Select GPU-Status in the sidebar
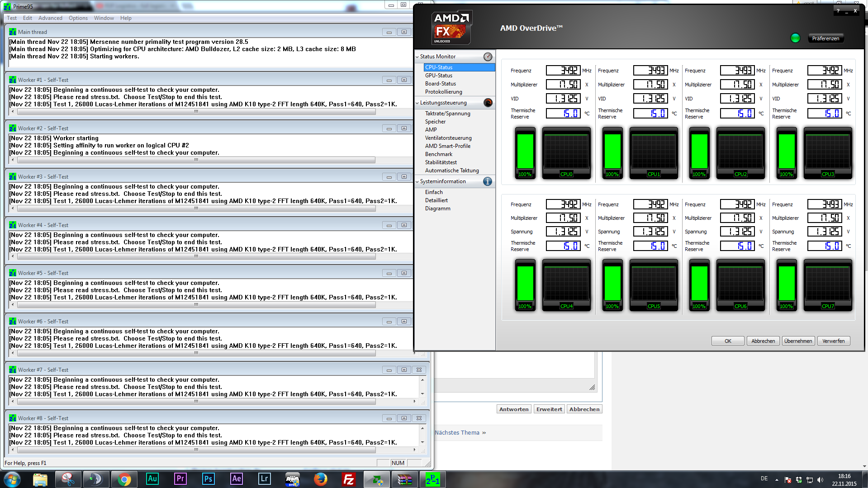 [438, 76]
